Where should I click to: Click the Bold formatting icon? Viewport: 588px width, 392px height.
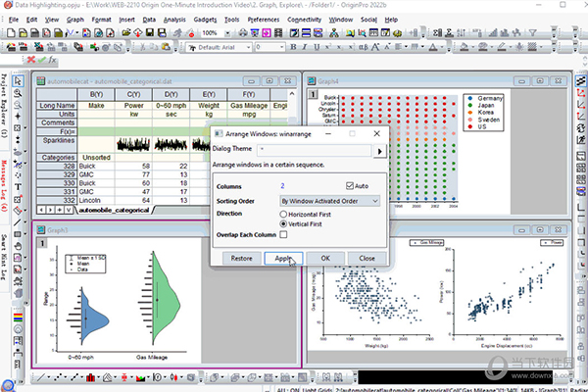coord(293,47)
